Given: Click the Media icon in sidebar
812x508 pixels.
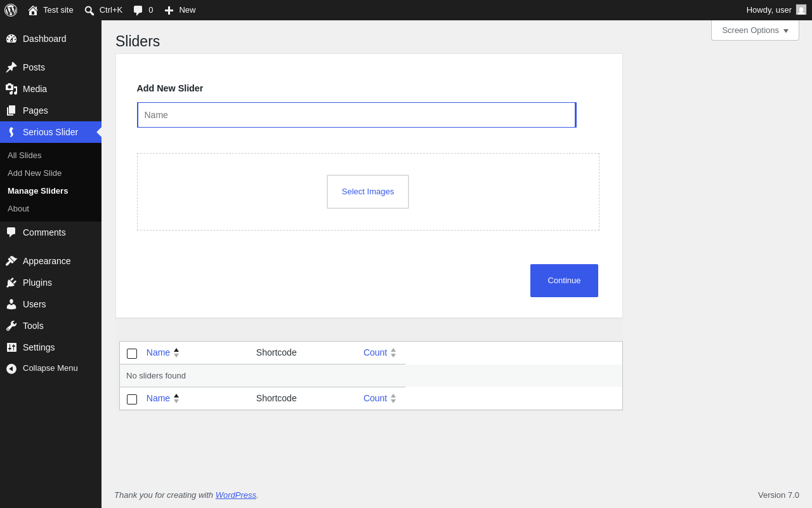Looking at the screenshot, I should (x=11, y=89).
